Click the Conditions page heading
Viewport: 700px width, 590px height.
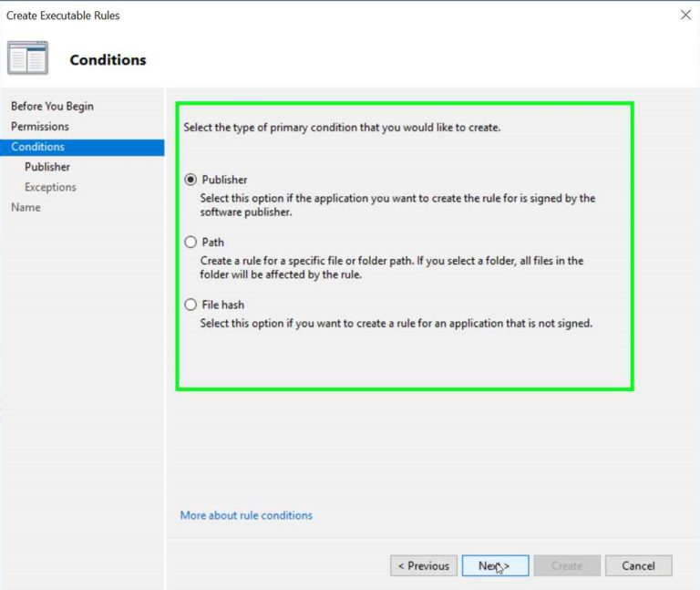108,60
